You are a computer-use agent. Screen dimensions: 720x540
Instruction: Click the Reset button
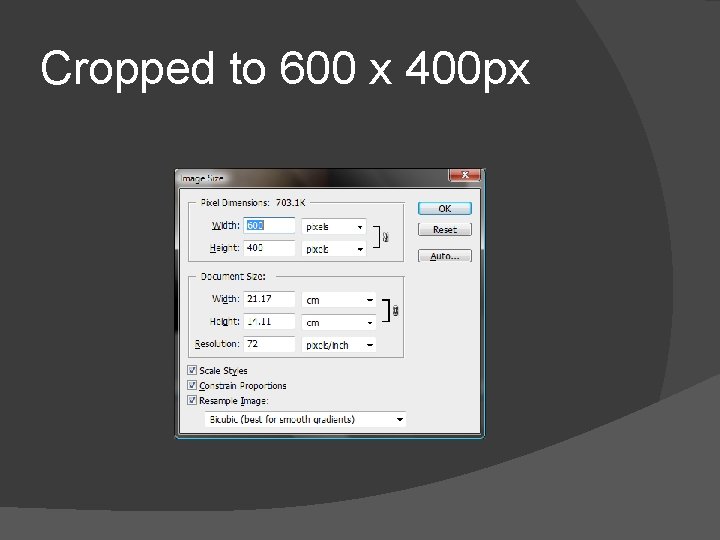tap(444, 230)
